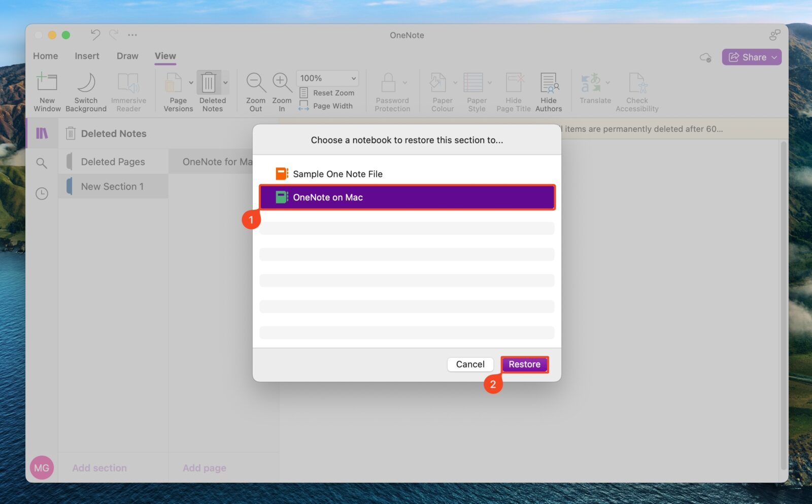Screen dimensions: 812x504
Task: Select the Sample One Note File notebook
Action: point(337,174)
